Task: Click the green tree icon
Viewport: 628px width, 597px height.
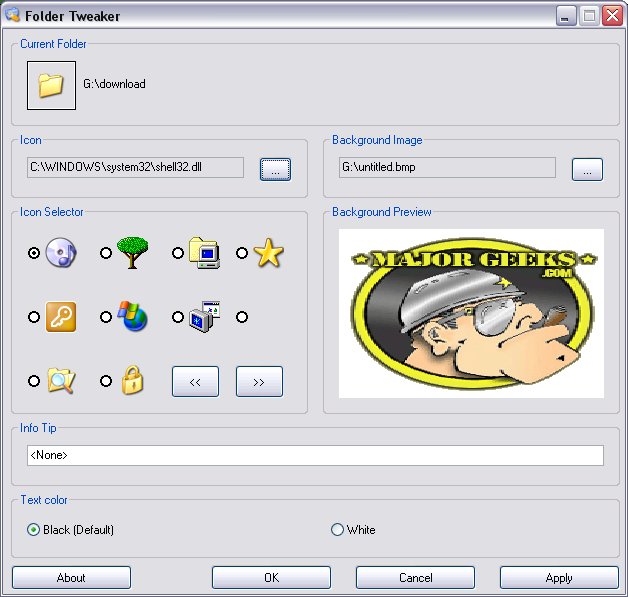Action: pos(133,252)
